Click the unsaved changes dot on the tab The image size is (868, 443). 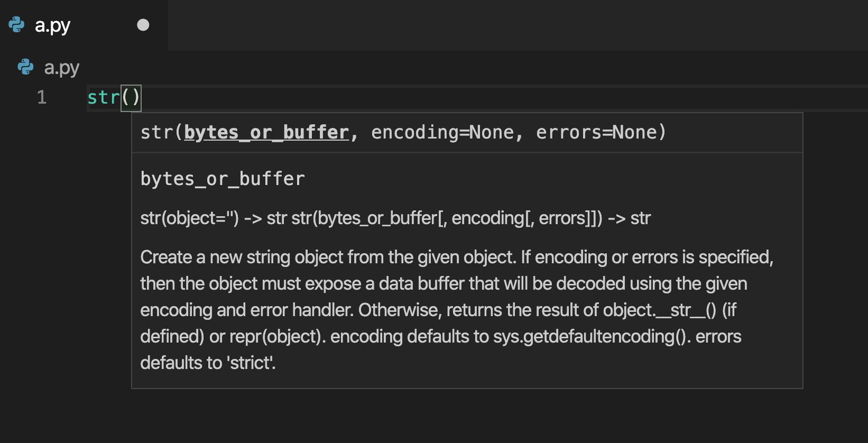[142, 25]
